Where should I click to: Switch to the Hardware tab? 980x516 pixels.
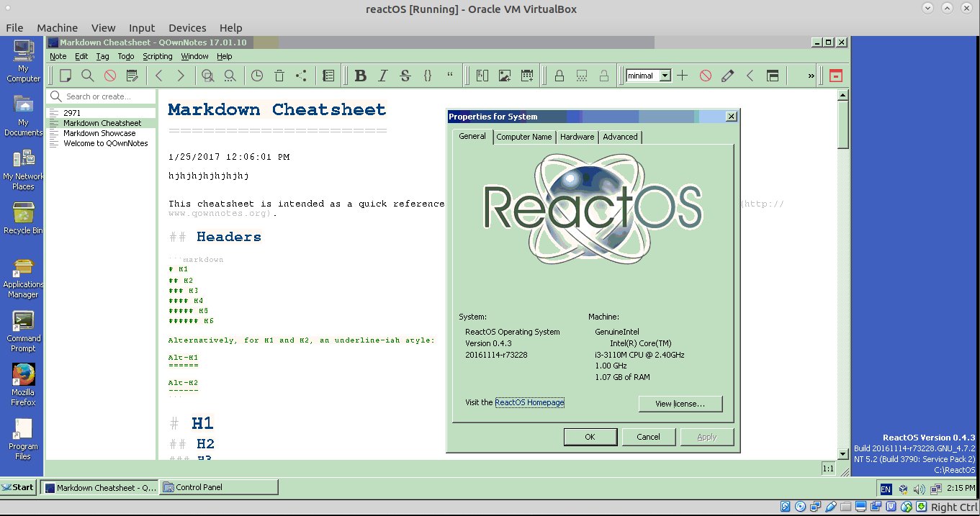577,137
